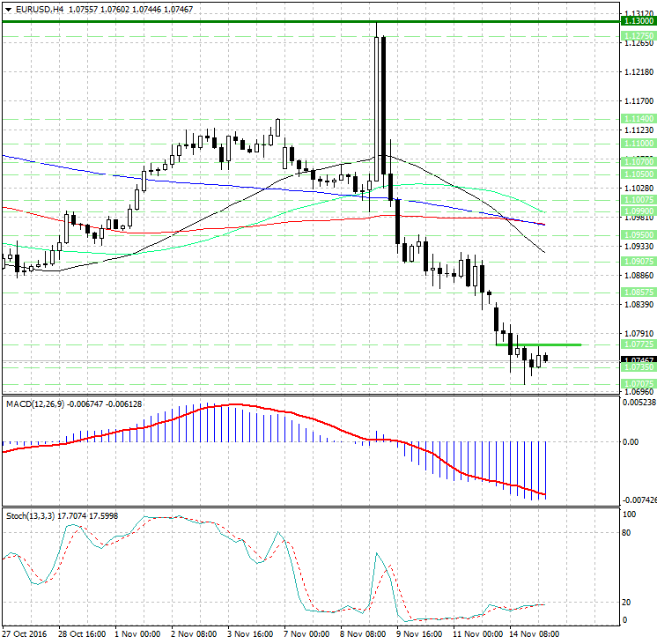657x644 pixels.
Task: Select the 1.10500 price level label
Action: click(639, 174)
